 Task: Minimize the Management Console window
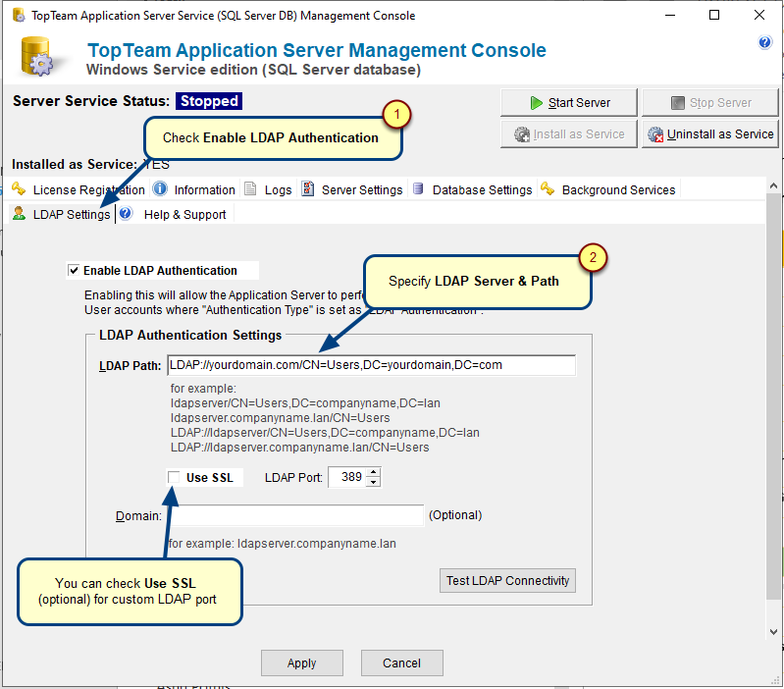(x=670, y=15)
